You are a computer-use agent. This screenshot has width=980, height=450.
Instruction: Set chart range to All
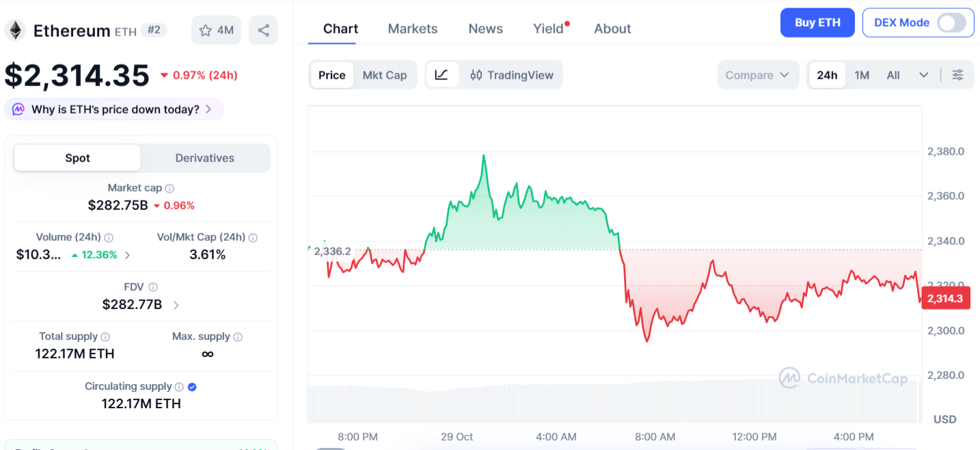click(893, 75)
